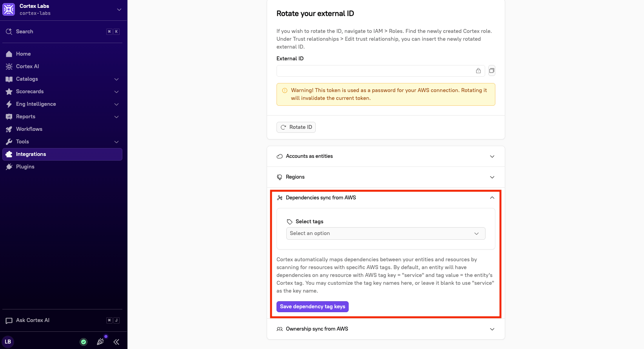The height and width of the screenshot is (349, 644).
Task: Go to Home in the sidebar
Action: point(62,54)
